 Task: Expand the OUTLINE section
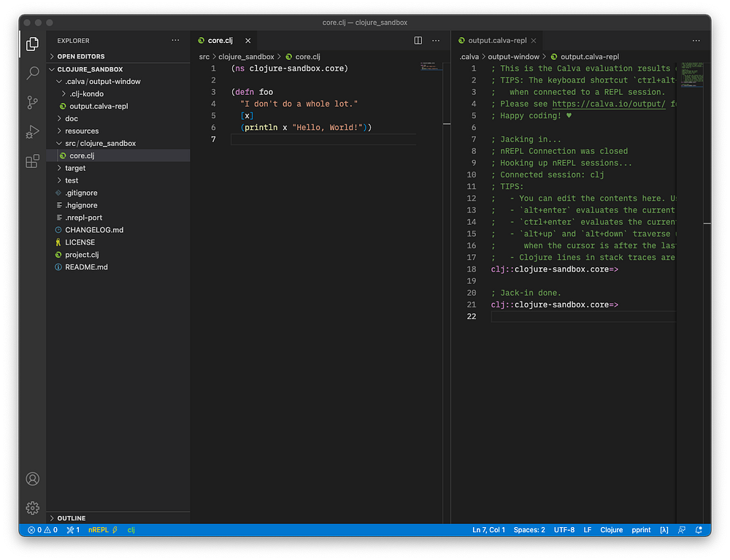click(x=72, y=518)
